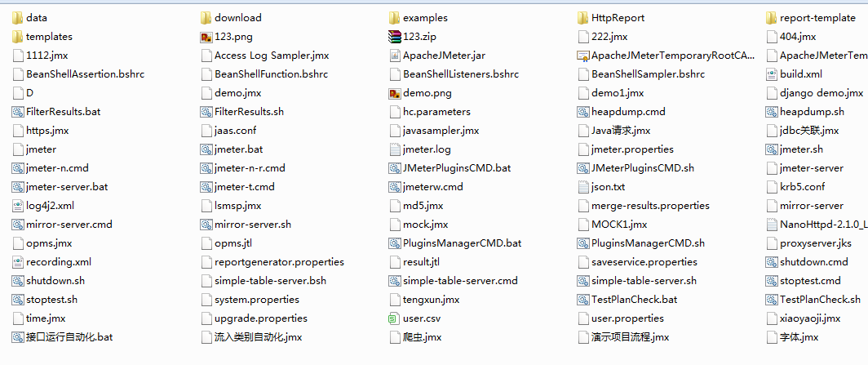The width and height of the screenshot is (868, 365).
Task: Click the file name https.jmx
Action: pyautogui.click(x=47, y=131)
